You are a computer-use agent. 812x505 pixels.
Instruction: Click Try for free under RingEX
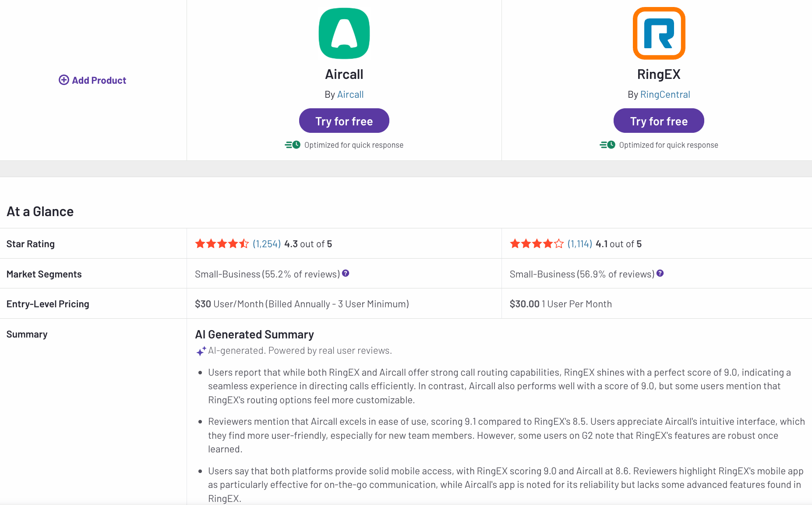(x=658, y=121)
